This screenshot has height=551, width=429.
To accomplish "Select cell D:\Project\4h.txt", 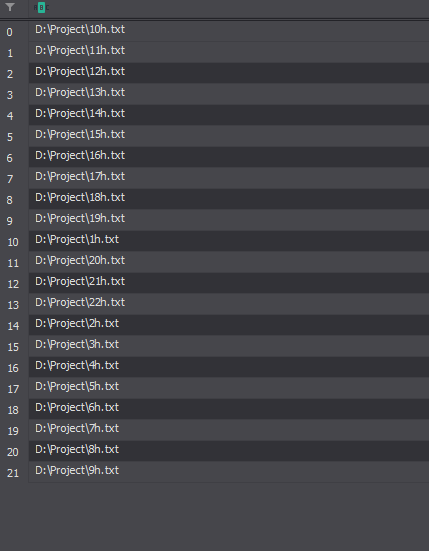I will (x=229, y=367).
